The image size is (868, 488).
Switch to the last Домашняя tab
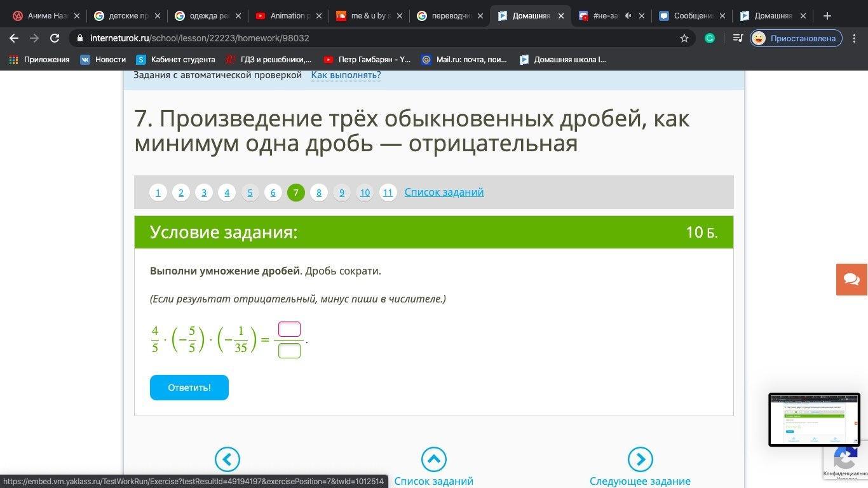click(773, 16)
